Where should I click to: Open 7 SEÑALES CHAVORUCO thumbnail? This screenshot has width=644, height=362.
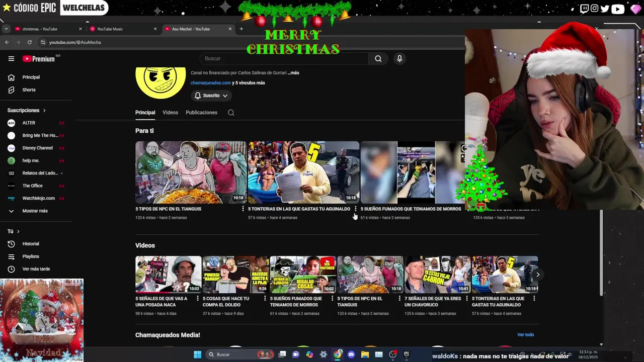pyautogui.click(x=438, y=275)
